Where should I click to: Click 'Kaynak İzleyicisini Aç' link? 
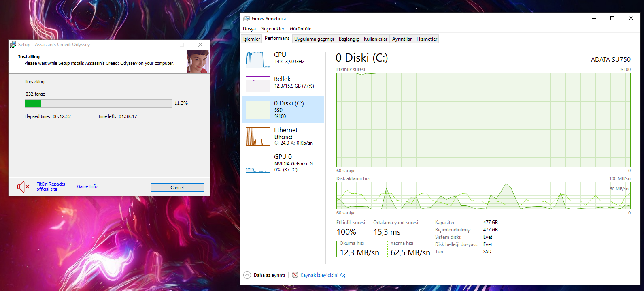click(323, 275)
